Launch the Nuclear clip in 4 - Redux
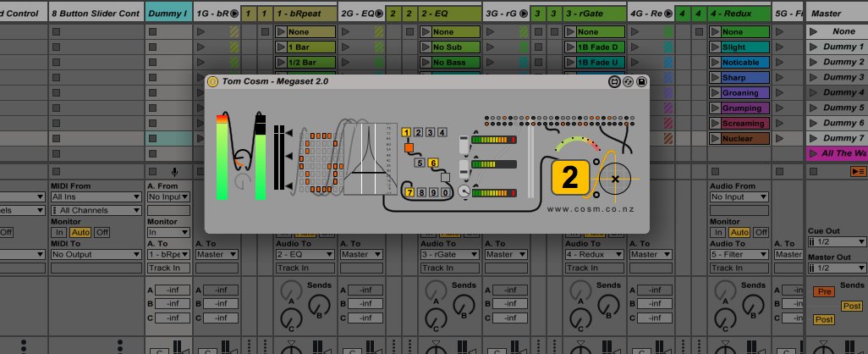This screenshot has width=868, height=354. click(715, 139)
